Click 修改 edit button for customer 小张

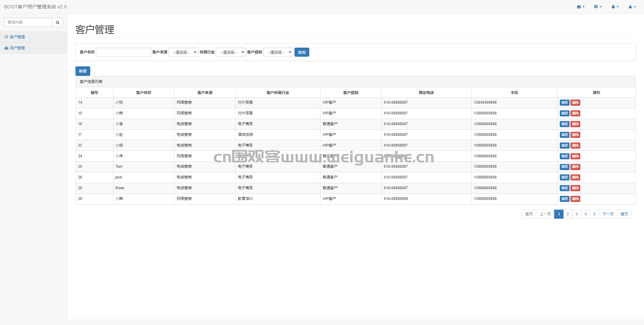click(565, 103)
